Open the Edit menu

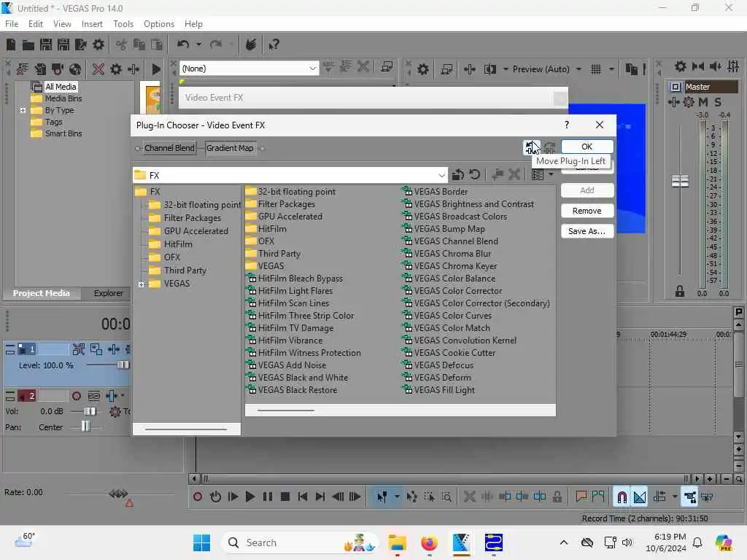tap(35, 24)
